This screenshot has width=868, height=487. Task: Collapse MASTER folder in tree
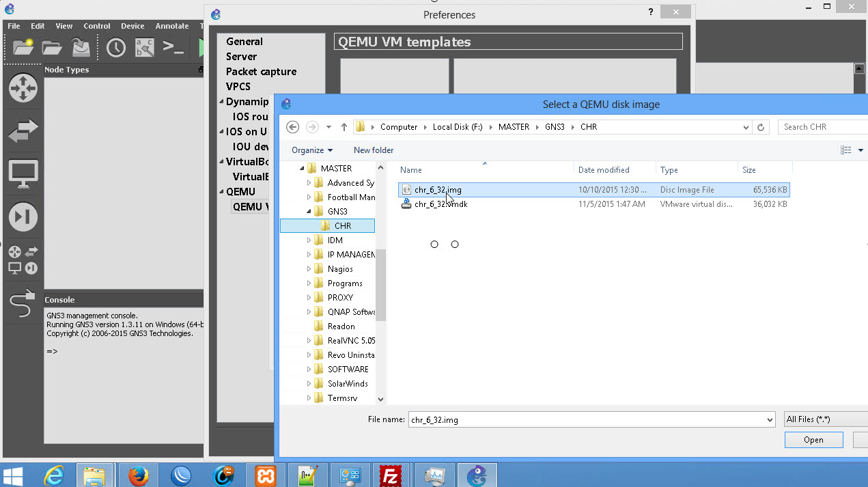(x=301, y=169)
